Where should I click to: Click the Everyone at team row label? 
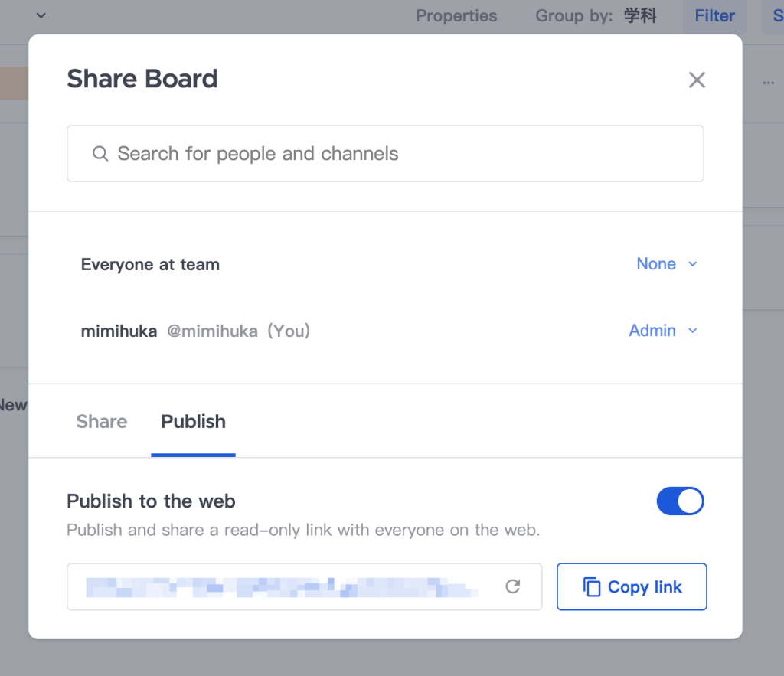point(150,265)
